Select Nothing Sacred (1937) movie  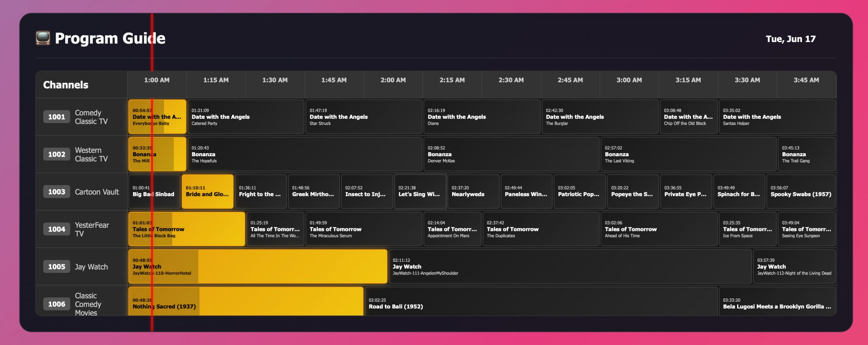tap(246, 301)
